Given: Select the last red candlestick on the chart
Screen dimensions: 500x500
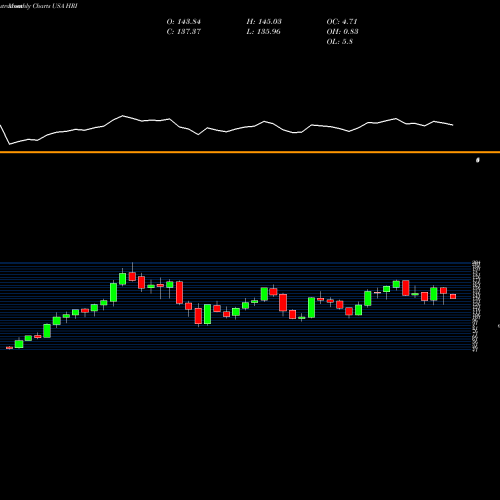Looking at the screenshot, I should pos(453,296).
